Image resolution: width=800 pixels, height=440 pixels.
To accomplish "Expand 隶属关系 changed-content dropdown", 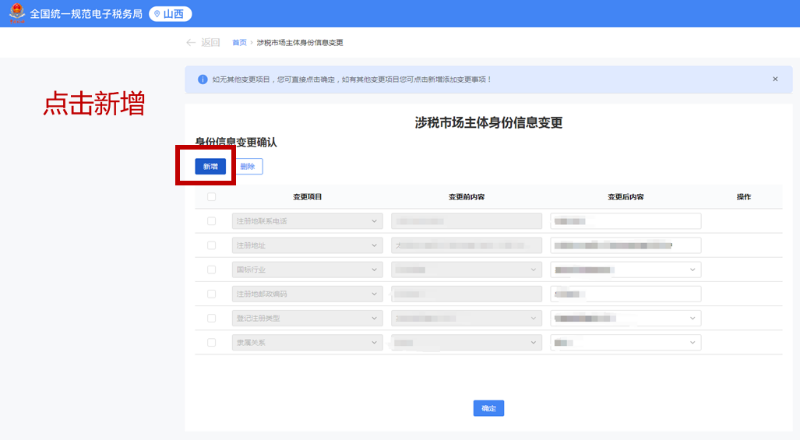I will tap(625, 342).
